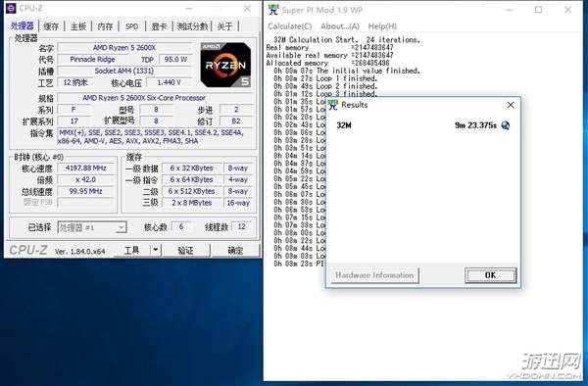
Task: Click the Super PI app icon in title bar
Action: click(273, 10)
